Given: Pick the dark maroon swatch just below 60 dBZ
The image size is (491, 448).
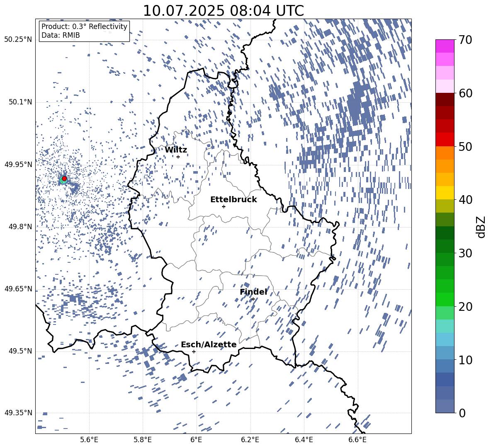Looking at the screenshot, I should (445, 99).
